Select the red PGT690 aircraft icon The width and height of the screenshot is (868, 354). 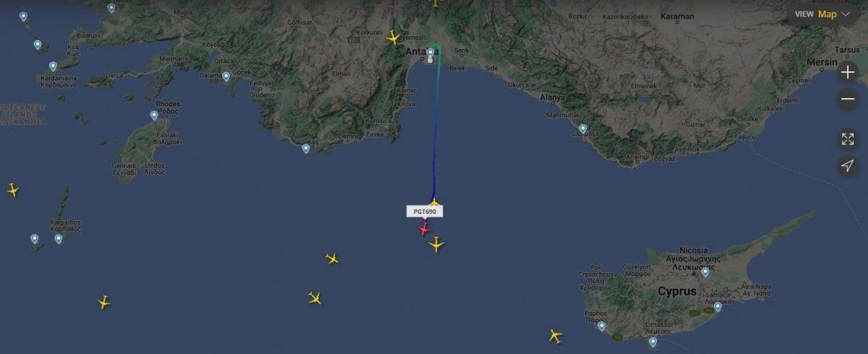coord(424,229)
